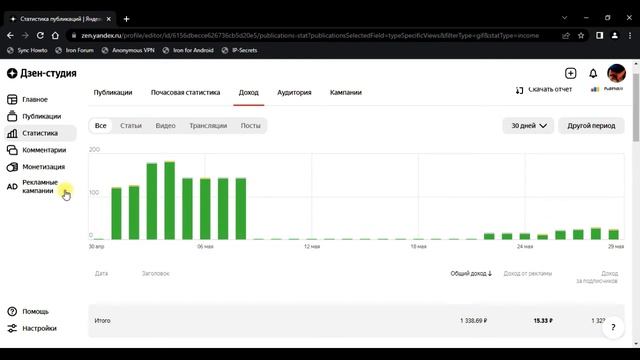Image resolution: width=640 pixels, height=360 pixels.
Task: Click the Дзен-студия logo icon
Action: [x=12, y=73]
